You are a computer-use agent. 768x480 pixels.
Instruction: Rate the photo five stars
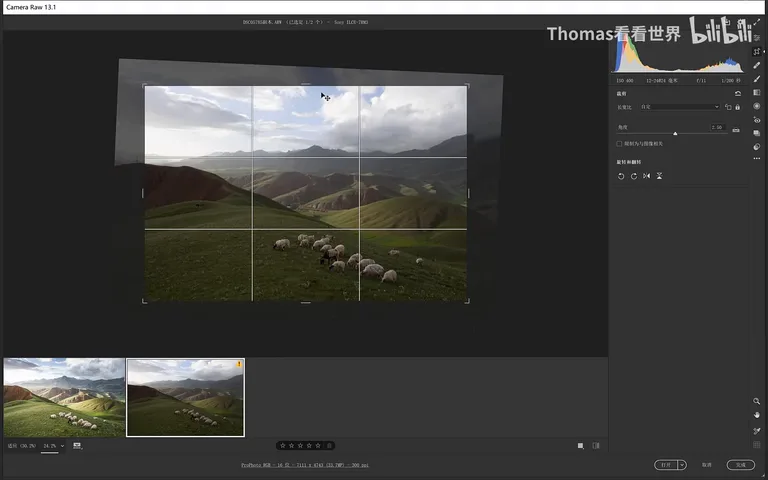pyautogui.click(x=318, y=446)
